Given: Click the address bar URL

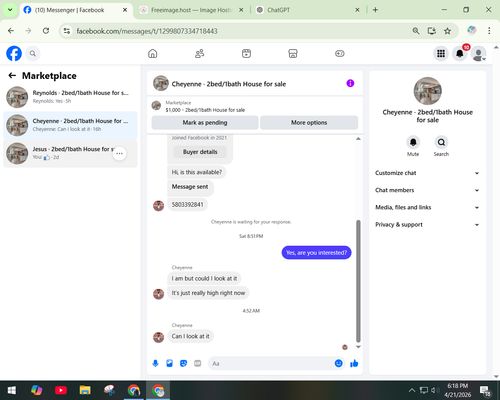Looking at the screenshot, I should (x=147, y=31).
